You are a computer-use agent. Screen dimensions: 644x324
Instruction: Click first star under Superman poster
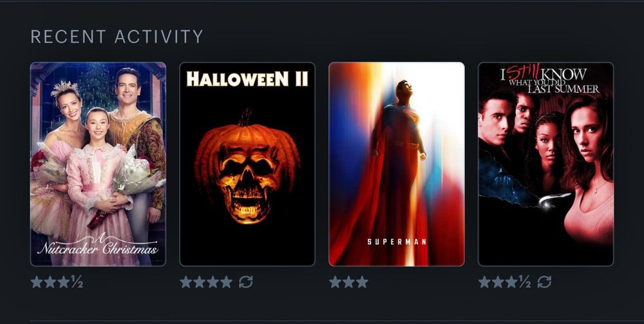click(x=335, y=281)
